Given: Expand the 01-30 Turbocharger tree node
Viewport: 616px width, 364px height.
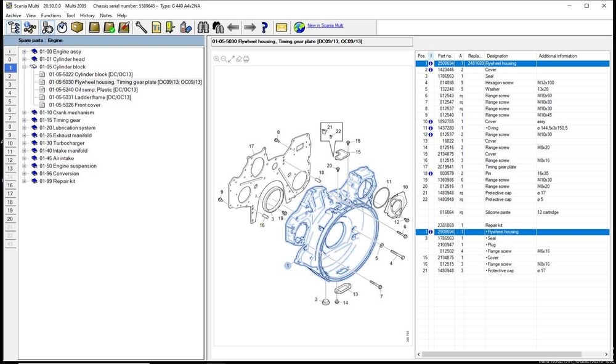Looking at the screenshot, I should pyautogui.click(x=24, y=143).
